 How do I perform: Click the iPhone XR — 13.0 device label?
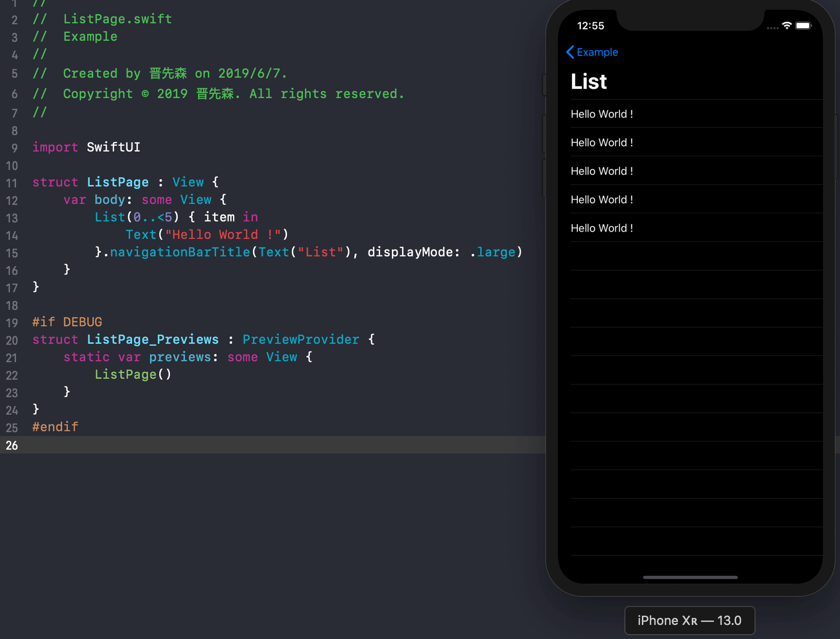point(689,620)
